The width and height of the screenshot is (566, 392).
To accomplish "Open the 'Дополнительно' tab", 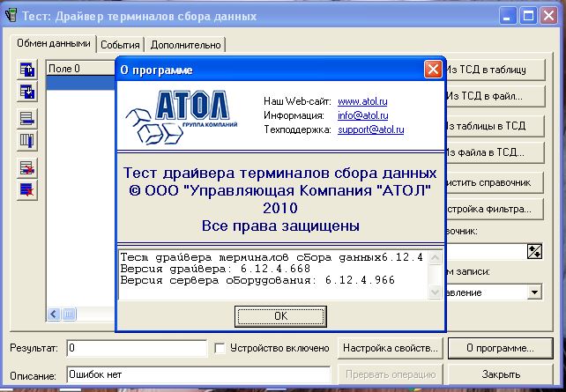I will pyautogui.click(x=185, y=44).
